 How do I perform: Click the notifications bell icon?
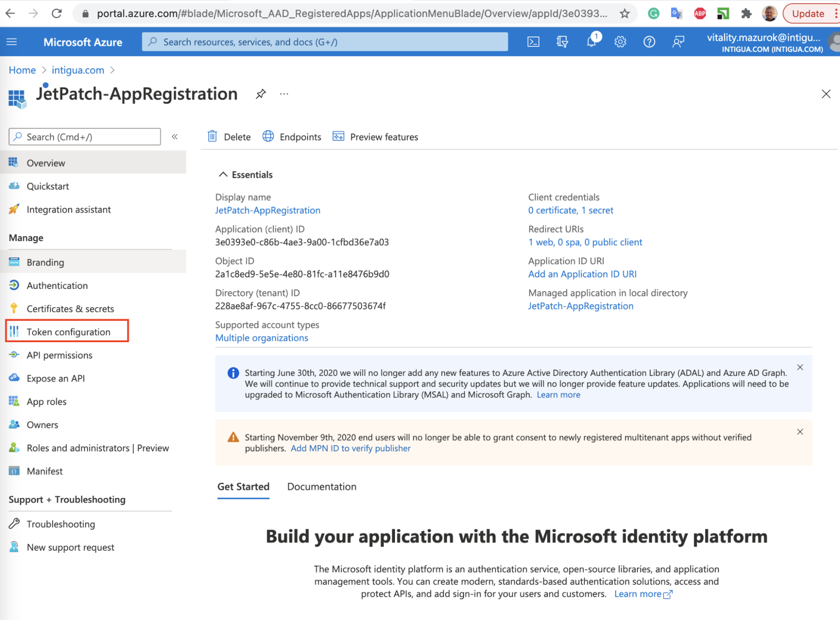[x=591, y=42]
